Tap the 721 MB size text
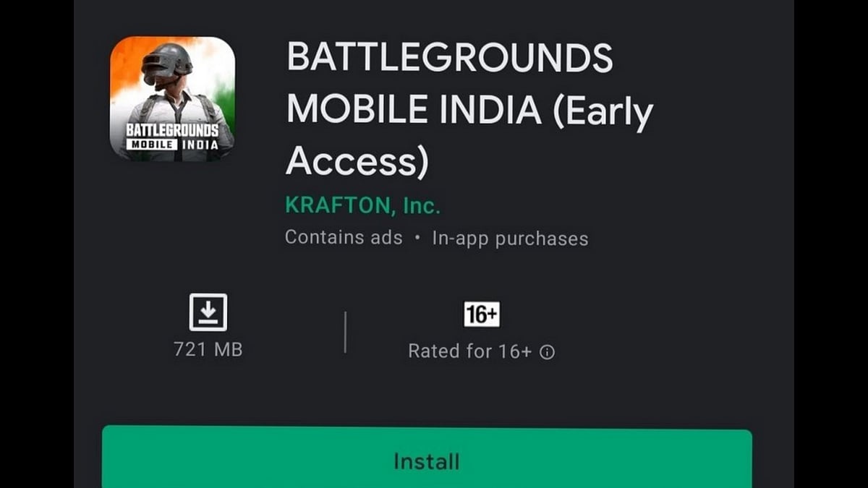Image resolution: width=868 pixels, height=488 pixels. tap(208, 350)
